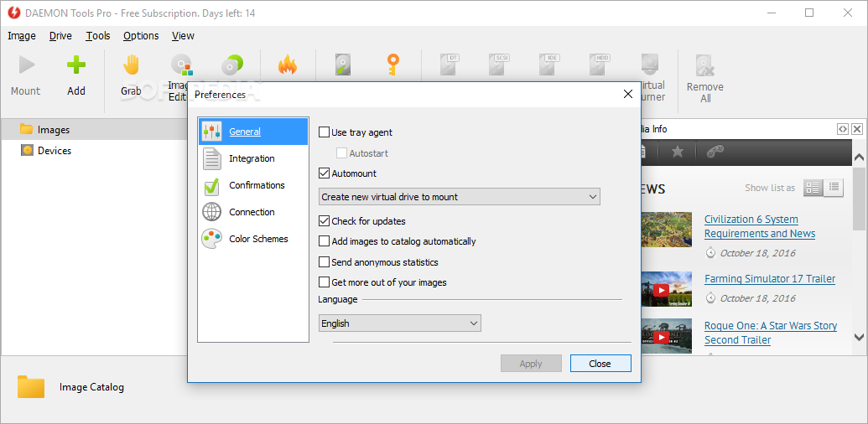Click the Image Catalog label
The width and height of the screenshot is (868, 424).
coord(92,387)
